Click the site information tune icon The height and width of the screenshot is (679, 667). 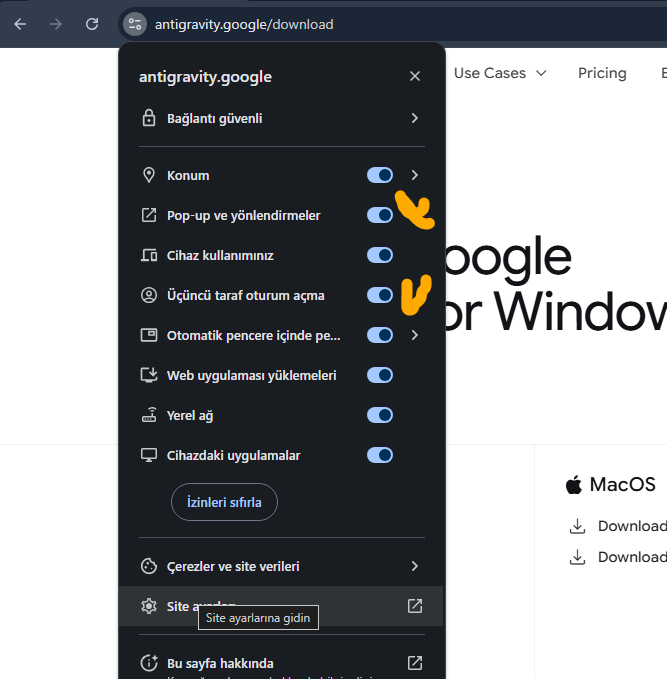135,24
